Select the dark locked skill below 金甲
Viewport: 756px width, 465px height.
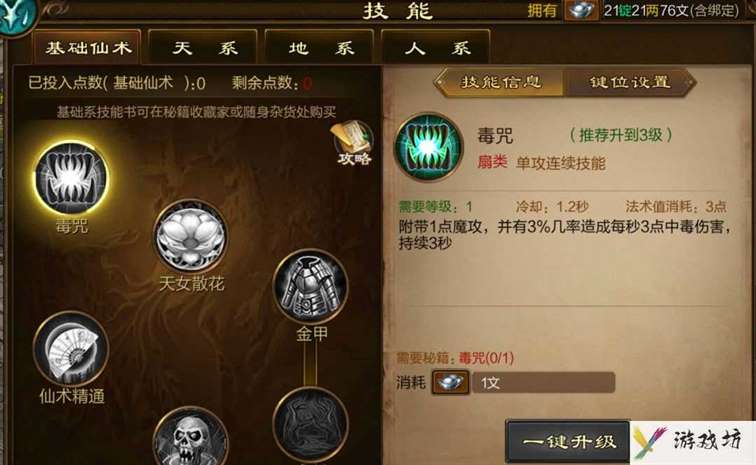point(310,426)
